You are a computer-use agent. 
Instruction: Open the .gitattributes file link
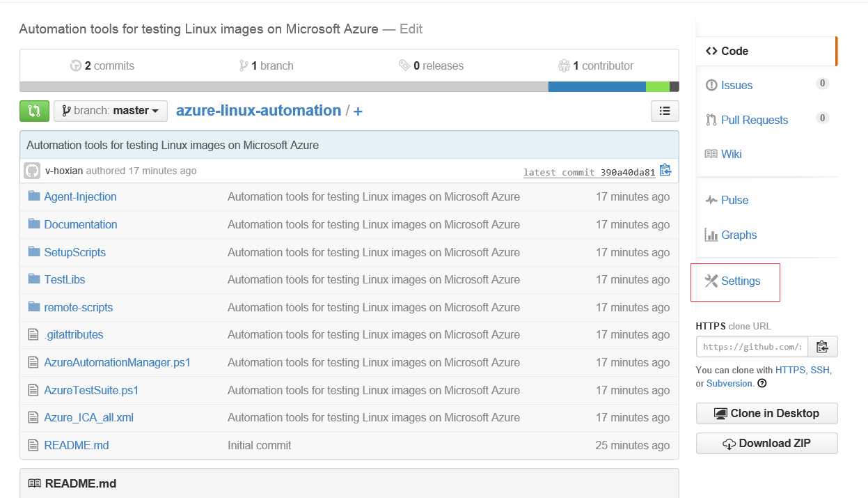tap(73, 334)
